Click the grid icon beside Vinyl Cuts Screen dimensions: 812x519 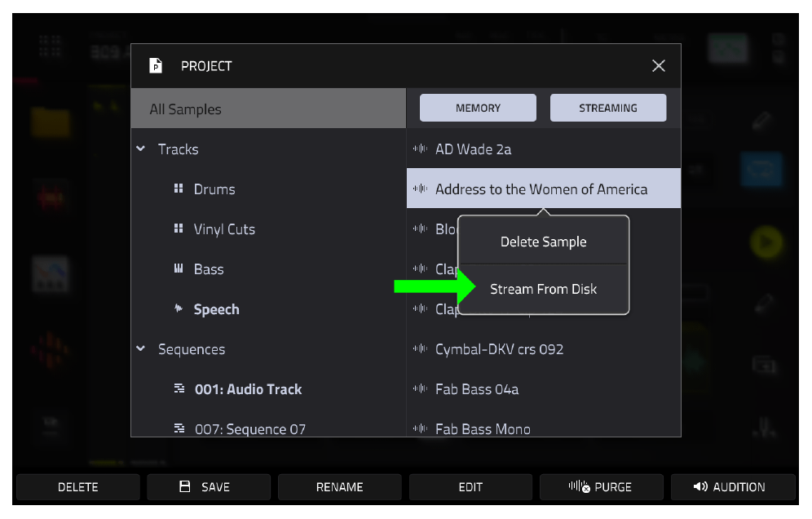pos(179,228)
